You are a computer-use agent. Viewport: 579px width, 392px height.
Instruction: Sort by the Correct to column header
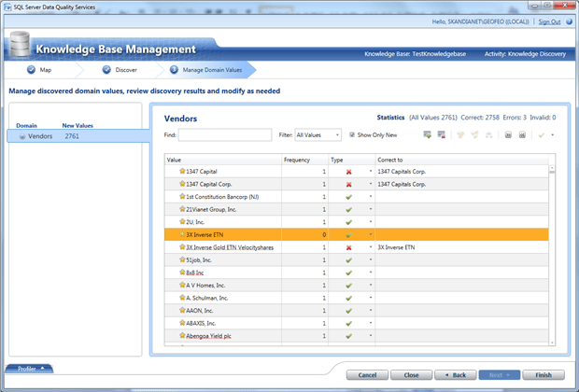tap(461, 160)
